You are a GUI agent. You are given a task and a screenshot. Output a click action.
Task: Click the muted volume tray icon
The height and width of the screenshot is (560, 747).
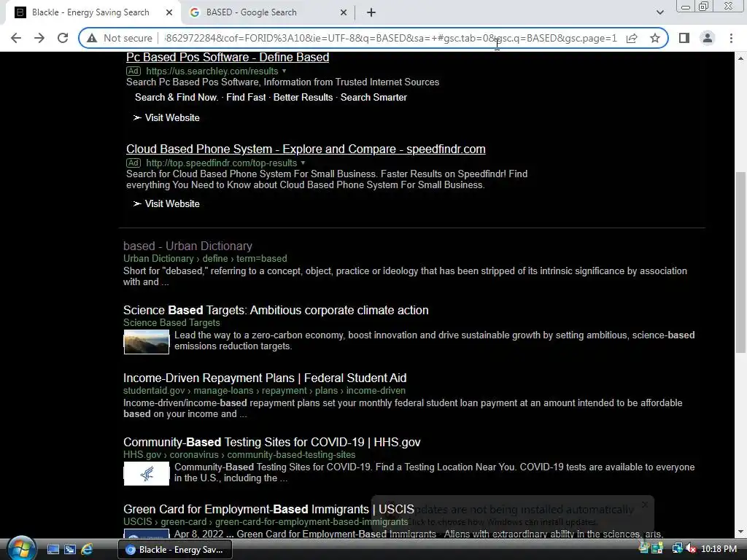coord(691,549)
